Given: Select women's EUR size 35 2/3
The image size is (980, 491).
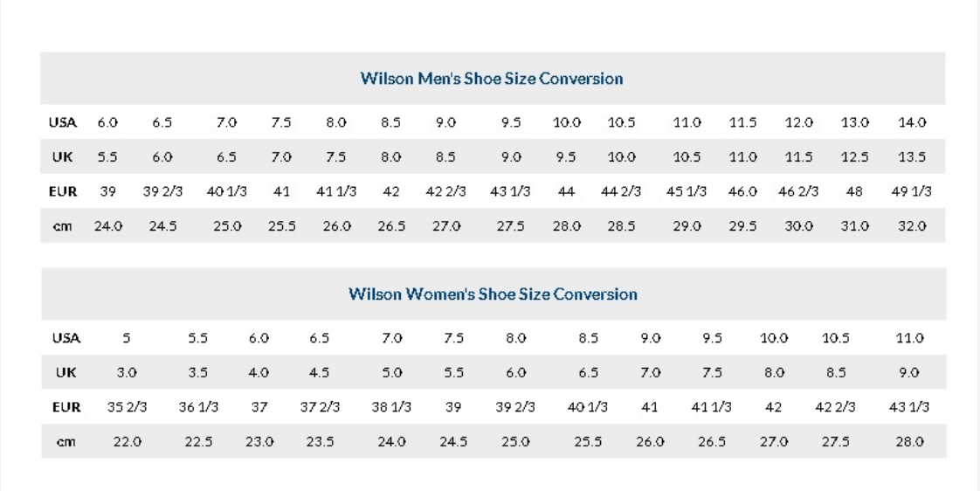Looking at the screenshot, I should (x=127, y=407).
